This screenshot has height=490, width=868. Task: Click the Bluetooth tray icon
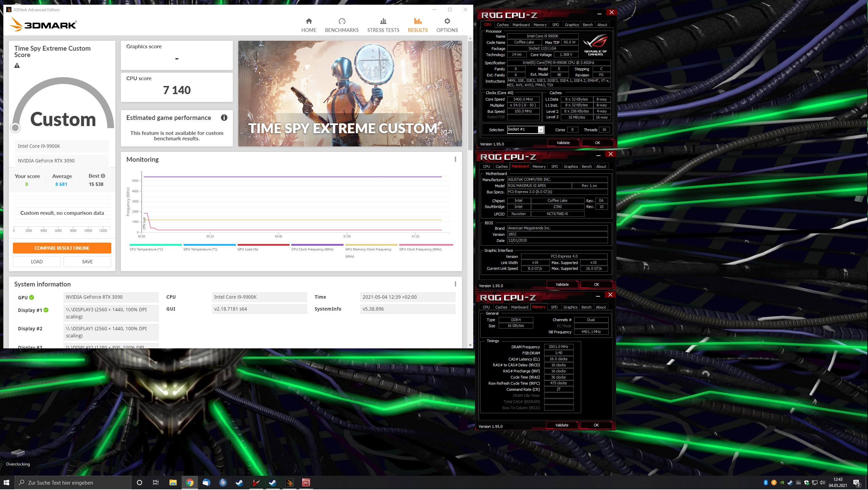click(765, 483)
